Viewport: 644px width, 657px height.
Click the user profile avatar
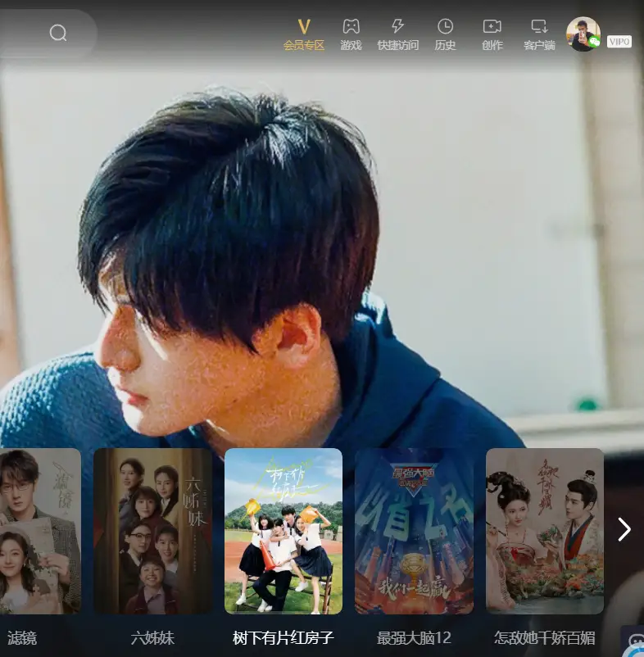(583, 34)
